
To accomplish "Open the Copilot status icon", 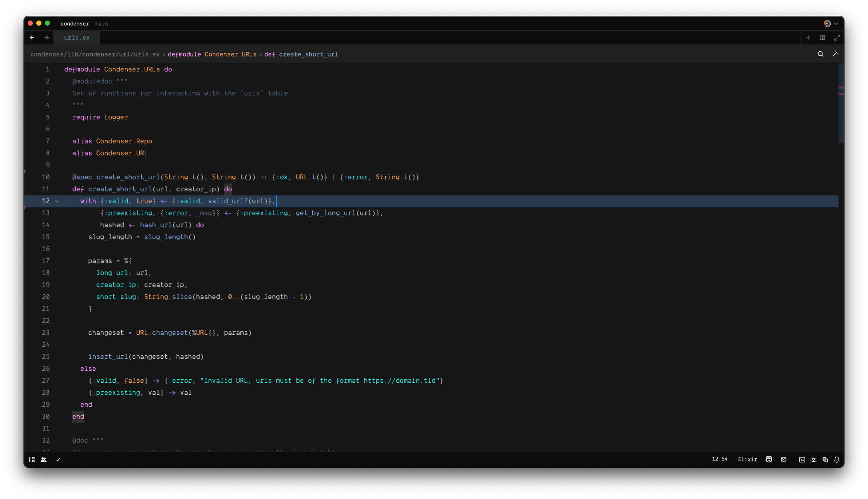I will 769,459.
